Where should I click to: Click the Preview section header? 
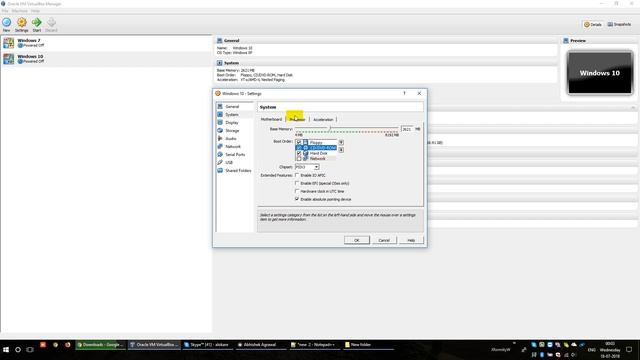599,41
